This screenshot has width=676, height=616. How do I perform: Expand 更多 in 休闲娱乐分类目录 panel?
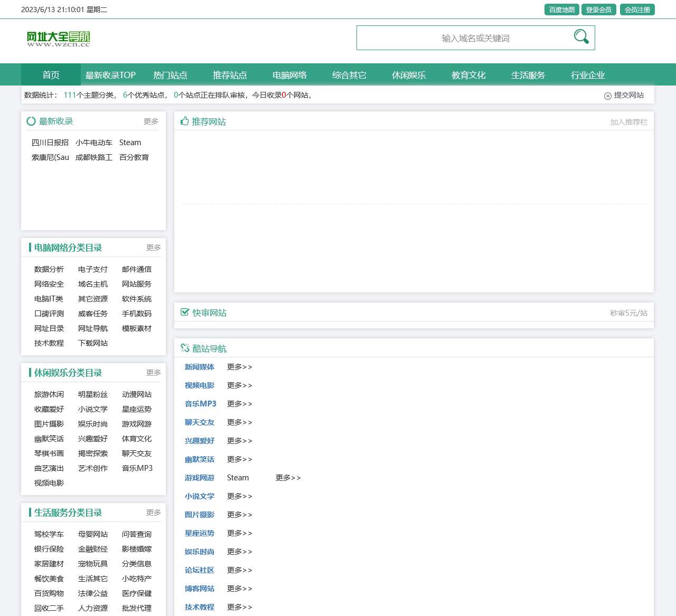click(153, 373)
